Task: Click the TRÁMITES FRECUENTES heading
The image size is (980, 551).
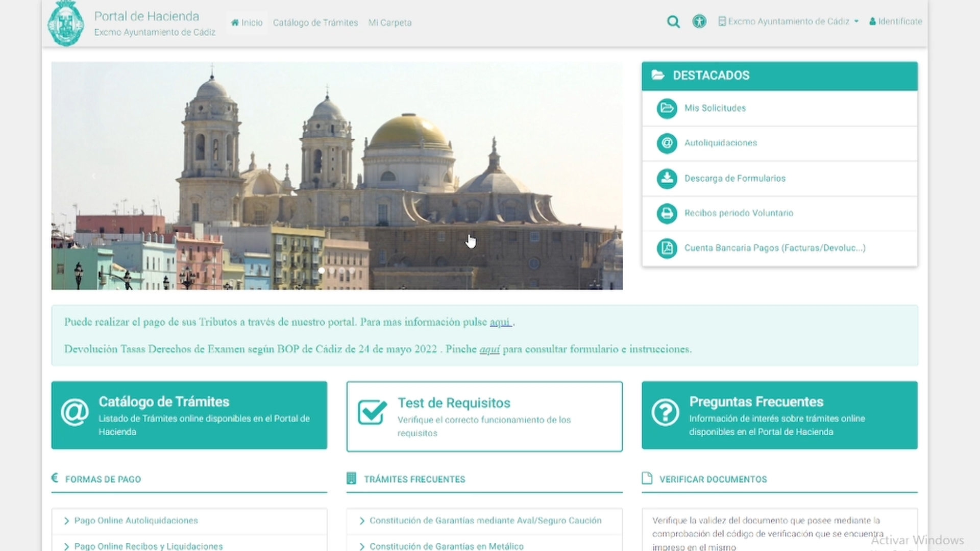Action: 414,479
